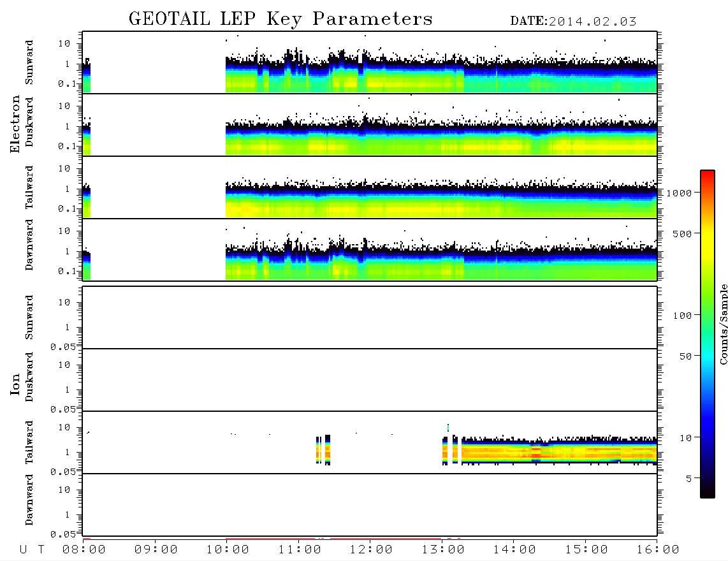Image resolution: width=728 pixels, height=561 pixels.
Task: Click the 0.05 tick of Ion Sunward panel
Action: tap(62, 346)
